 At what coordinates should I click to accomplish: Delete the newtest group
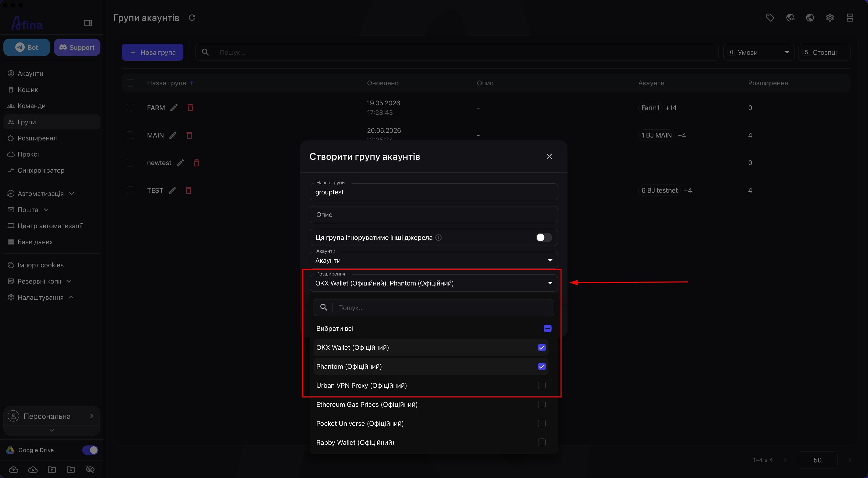tap(197, 163)
